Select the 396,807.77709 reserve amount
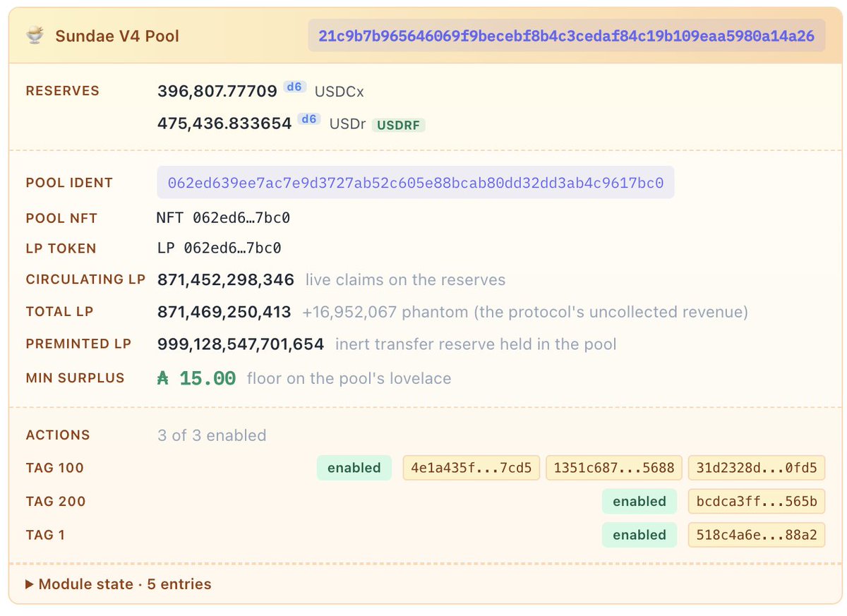This screenshot has height=616, width=847. click(217, 91)
